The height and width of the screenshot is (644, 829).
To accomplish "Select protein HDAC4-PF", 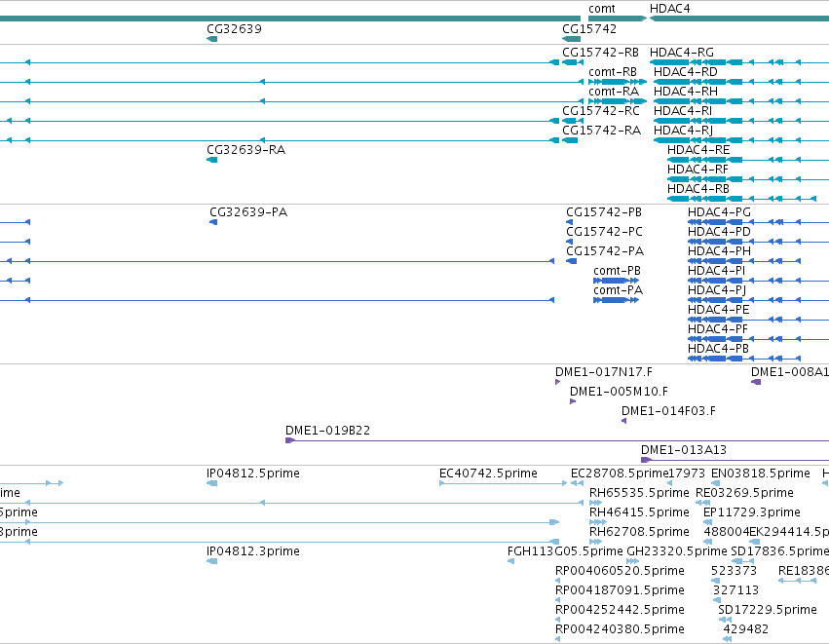I will pyautogui.click(x=718, y=330).
